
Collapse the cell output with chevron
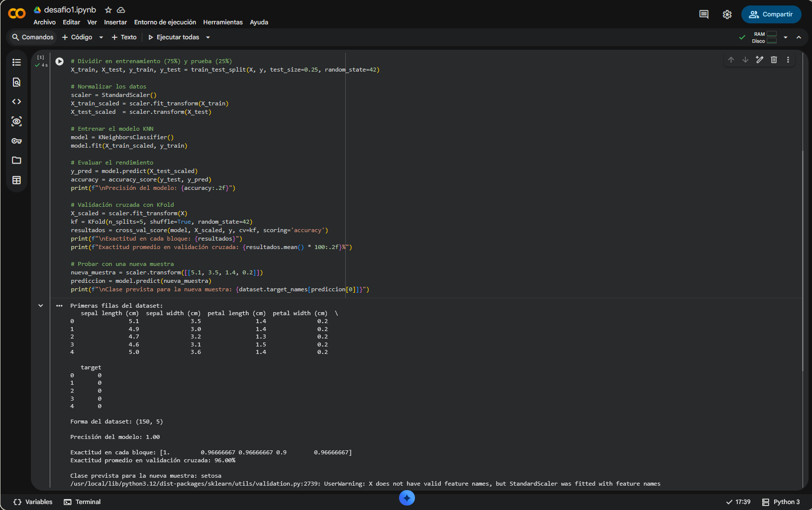click(41, 306)
